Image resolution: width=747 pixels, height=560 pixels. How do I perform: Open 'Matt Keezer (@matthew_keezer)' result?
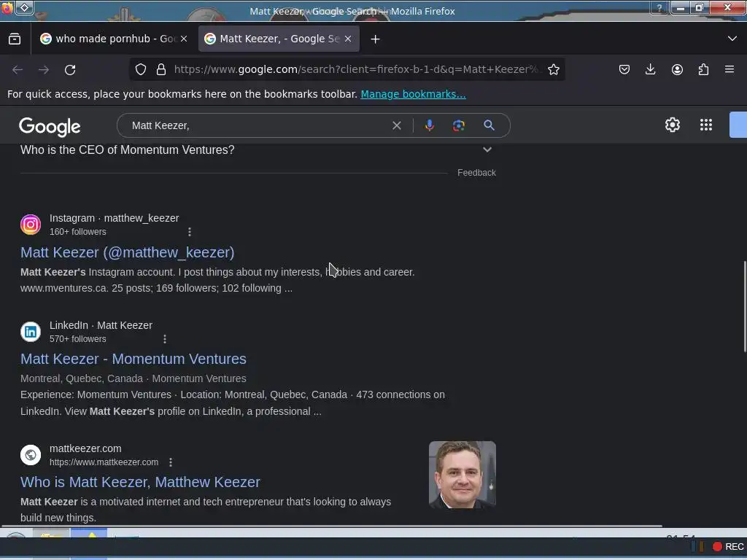click(x=127, y=252)
